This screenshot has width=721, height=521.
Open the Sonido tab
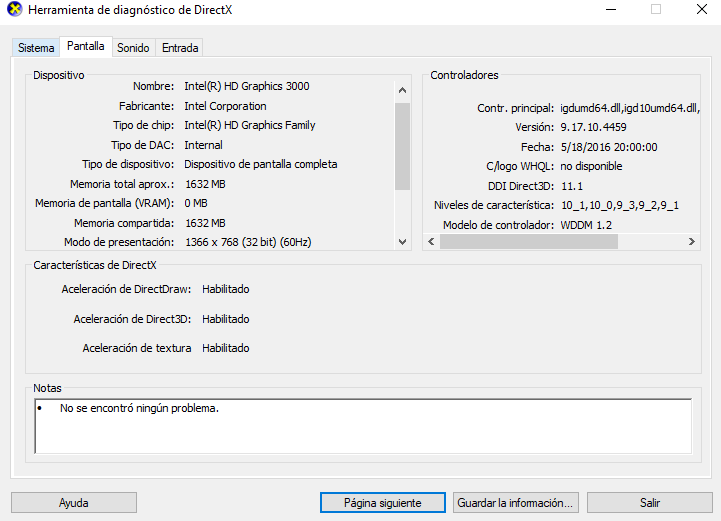pos(133,48)
